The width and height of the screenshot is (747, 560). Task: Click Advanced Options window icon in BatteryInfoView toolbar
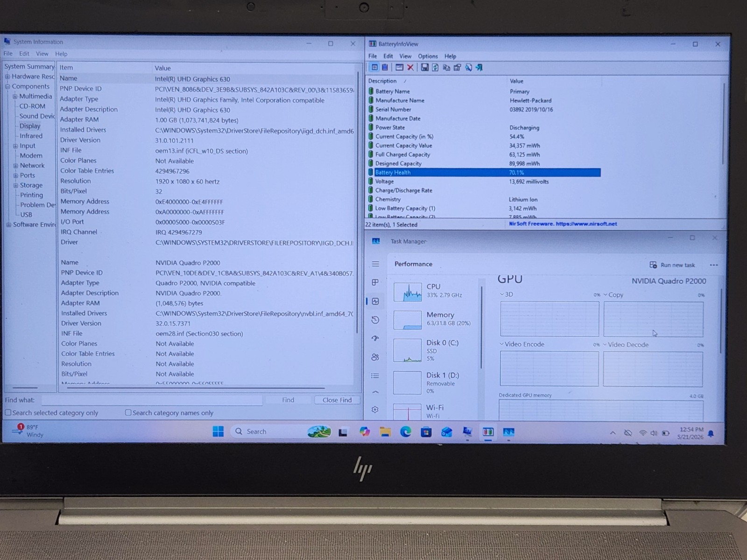pos(399,68)
